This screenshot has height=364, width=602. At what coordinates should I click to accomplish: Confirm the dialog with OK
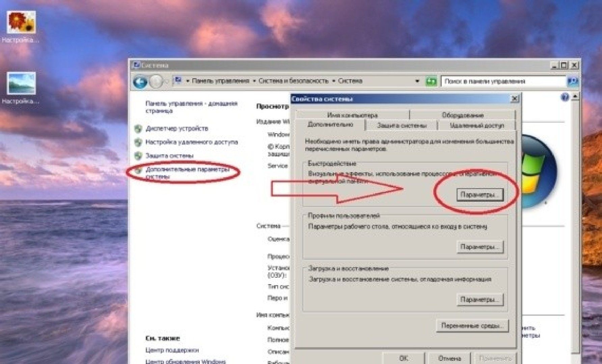[x=403, y=358]
